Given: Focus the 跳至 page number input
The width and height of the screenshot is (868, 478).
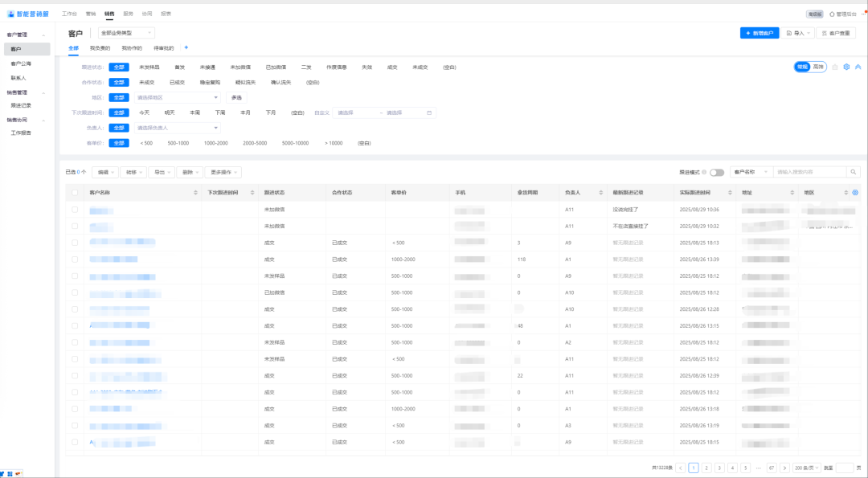Looking at the screenshot, I should click(x=844, y=468).
